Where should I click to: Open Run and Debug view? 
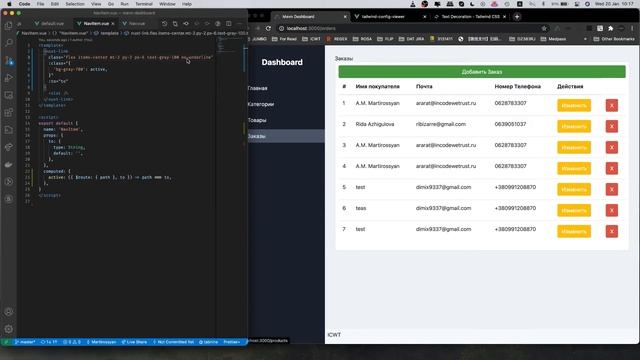click(9, 78)
